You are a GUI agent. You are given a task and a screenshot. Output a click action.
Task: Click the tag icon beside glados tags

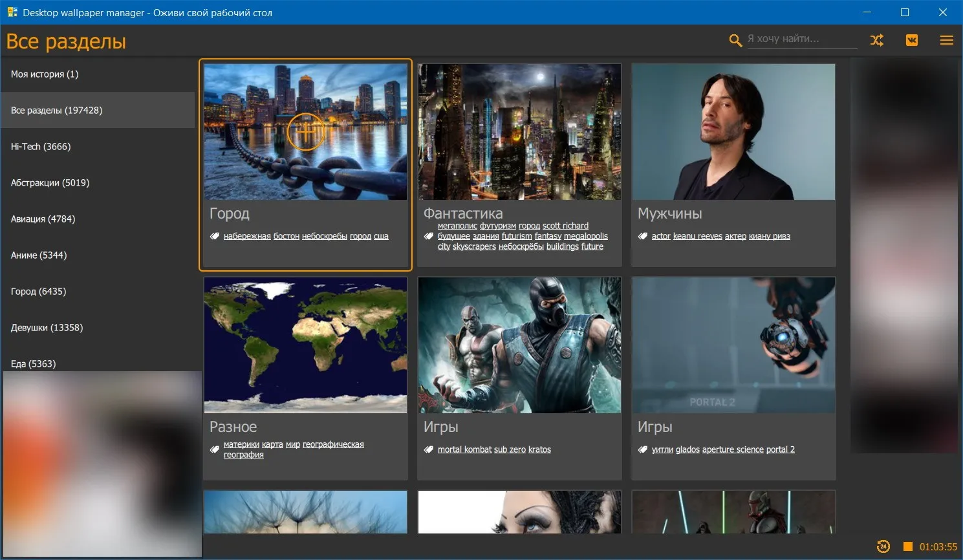coord(642,449)
